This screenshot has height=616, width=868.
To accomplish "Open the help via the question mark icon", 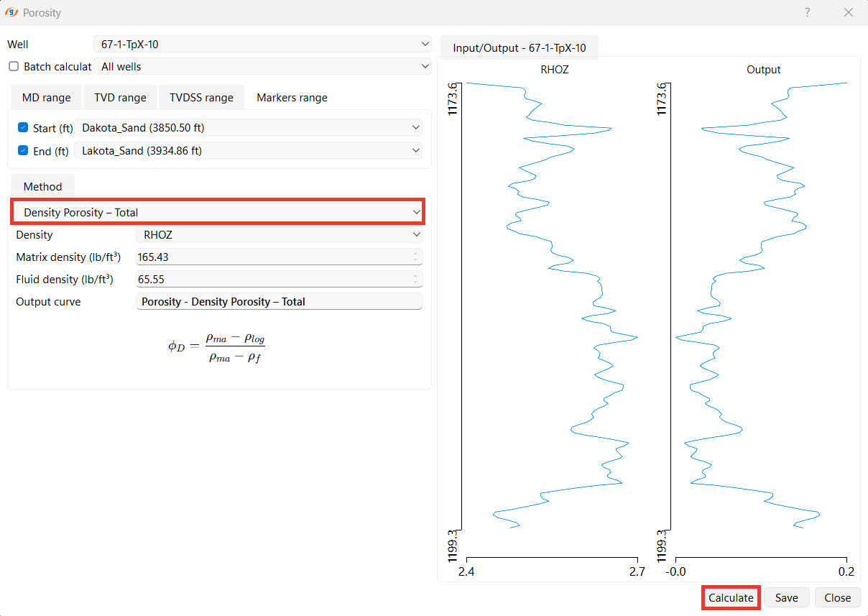I will click(807, 12).
